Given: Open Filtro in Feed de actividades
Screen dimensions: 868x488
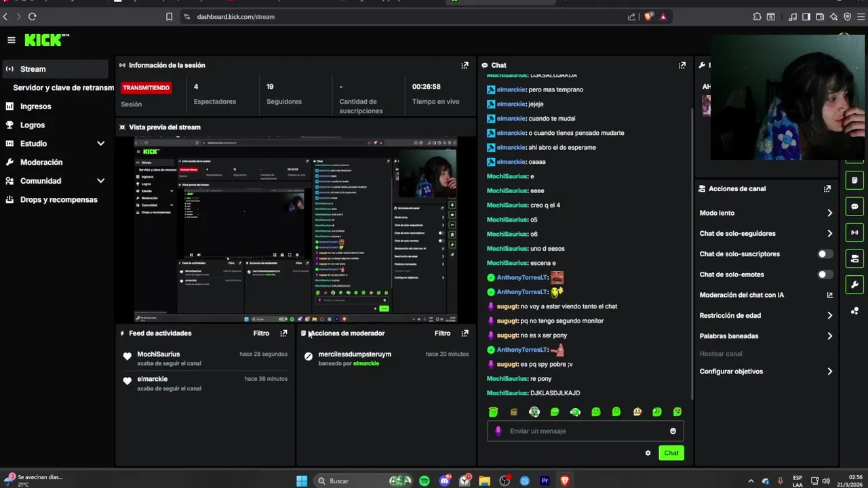Looking at the screenshot, I should tap(261, 333).
